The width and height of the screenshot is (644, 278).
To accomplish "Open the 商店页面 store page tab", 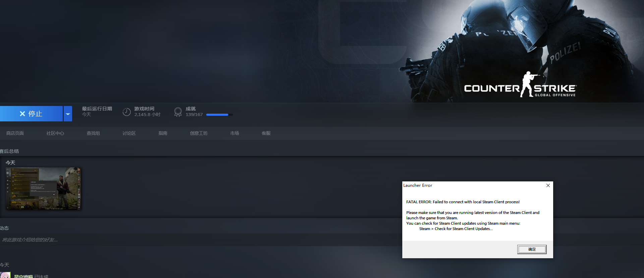I will point(15,133).
